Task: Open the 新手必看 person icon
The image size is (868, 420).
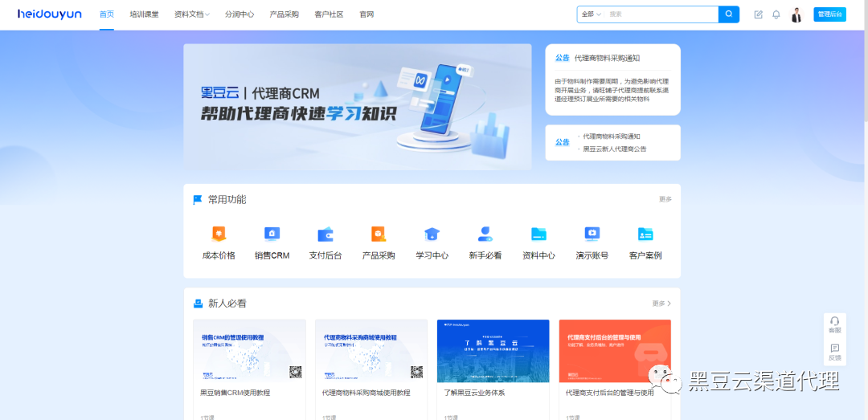Action: point(485,234)
